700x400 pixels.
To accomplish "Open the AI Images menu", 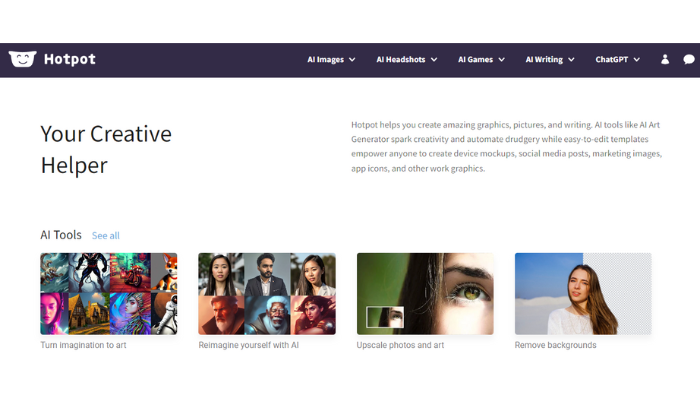I will pos(325,59).
